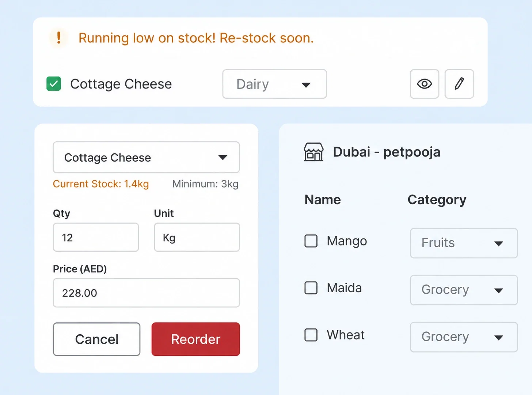Click the Cancel button

[x=96, y=339]
